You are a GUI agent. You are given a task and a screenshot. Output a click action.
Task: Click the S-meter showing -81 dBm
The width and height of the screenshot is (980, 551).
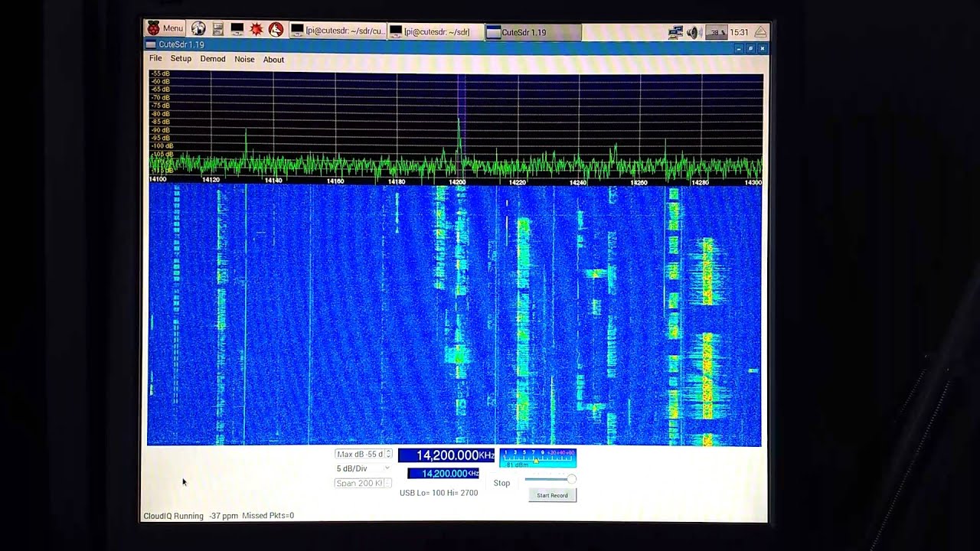pyautogui.click(x=537, y=458)
